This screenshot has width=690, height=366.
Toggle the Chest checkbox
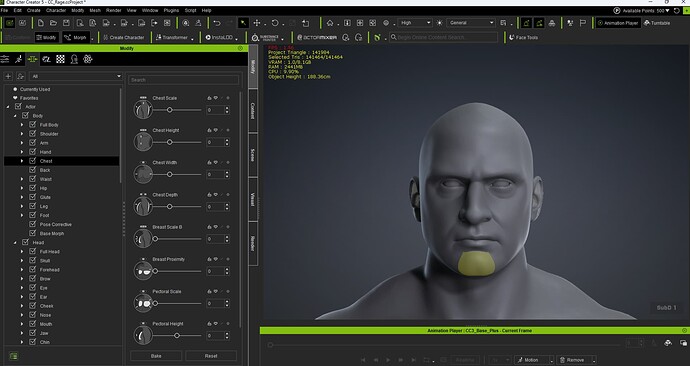[33, 161]
